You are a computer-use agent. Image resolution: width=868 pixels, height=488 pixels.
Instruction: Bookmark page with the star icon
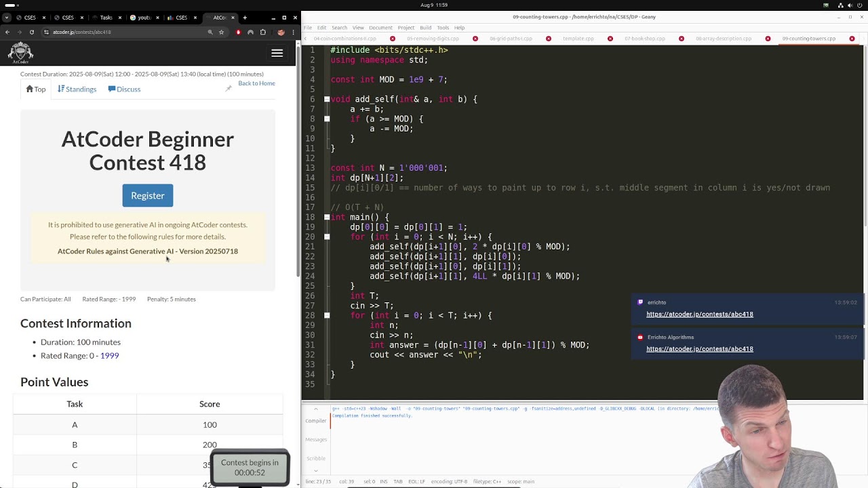click(x=221, y=32)
